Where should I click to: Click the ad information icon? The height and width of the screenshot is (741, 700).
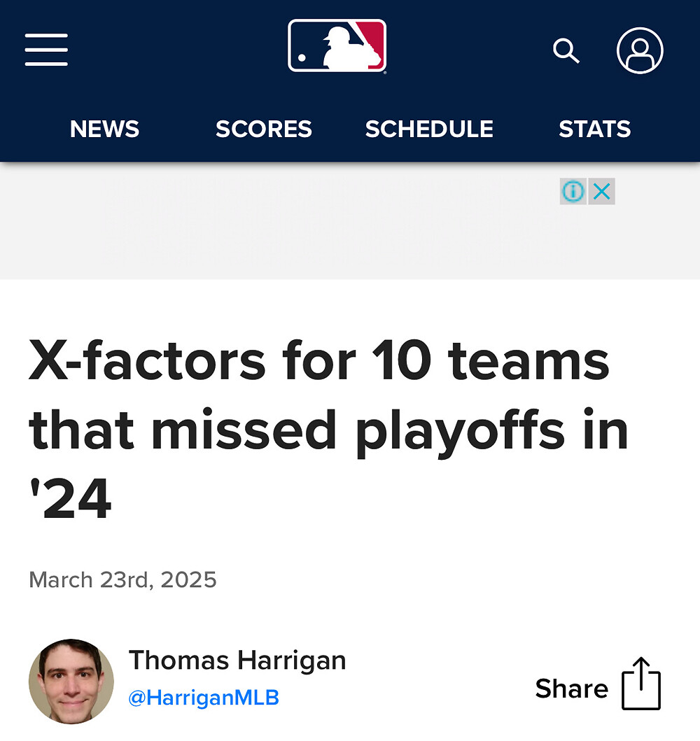(x=572, y=192)
